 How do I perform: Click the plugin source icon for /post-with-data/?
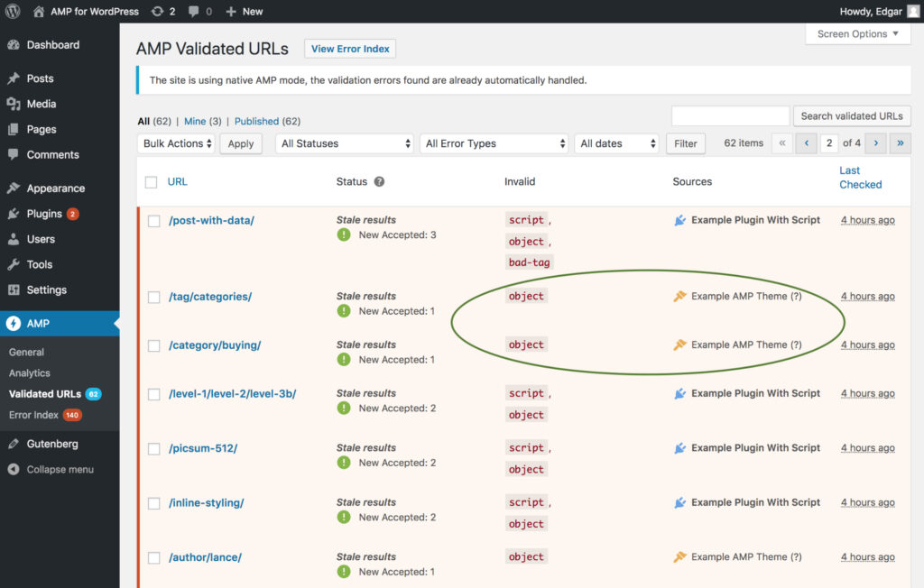[x=680, y=220]
